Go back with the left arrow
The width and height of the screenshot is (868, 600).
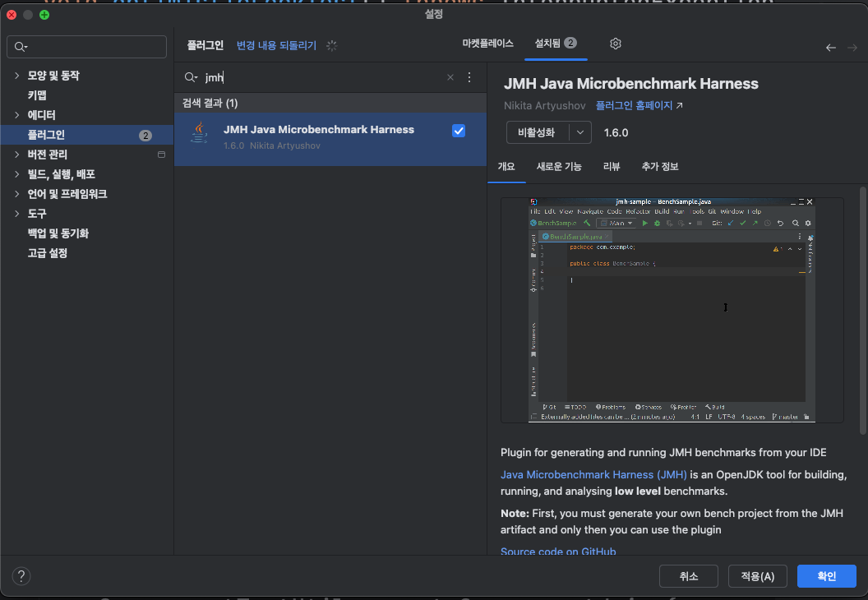(x=830, y=48)
